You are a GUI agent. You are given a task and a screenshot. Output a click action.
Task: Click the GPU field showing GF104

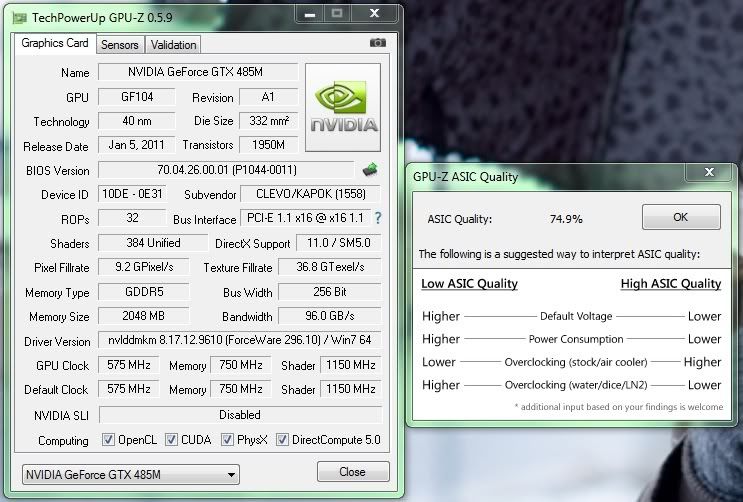click(137, 97)
